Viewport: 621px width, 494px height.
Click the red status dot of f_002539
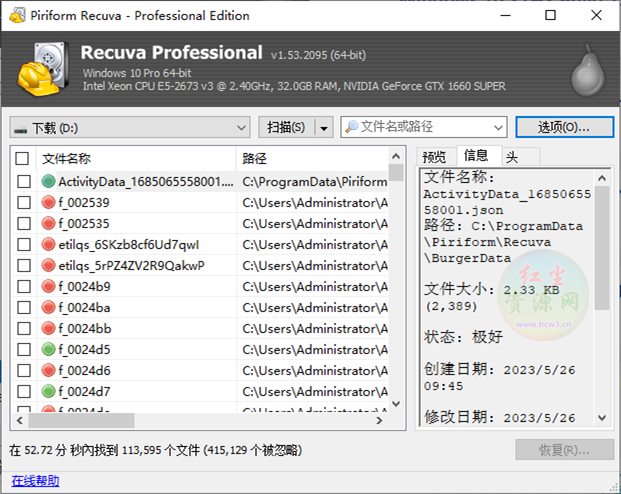click(48, 202)
